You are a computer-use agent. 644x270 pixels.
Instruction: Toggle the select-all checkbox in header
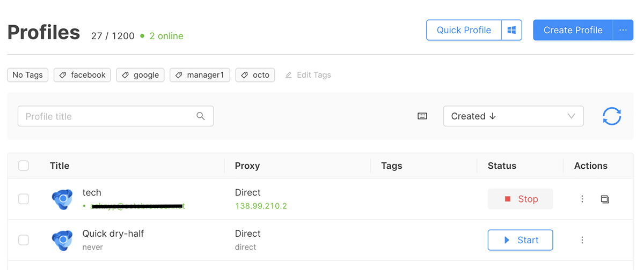(24, 166)
